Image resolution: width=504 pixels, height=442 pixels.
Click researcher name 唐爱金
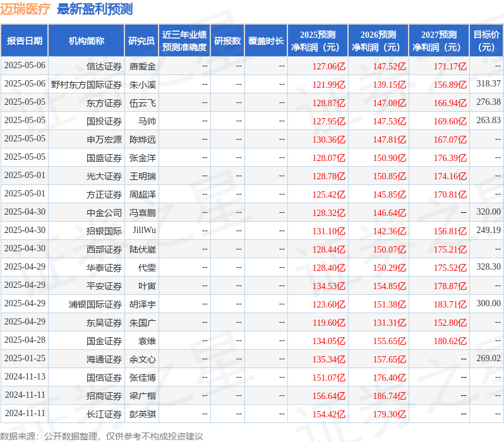pos(143,66)
